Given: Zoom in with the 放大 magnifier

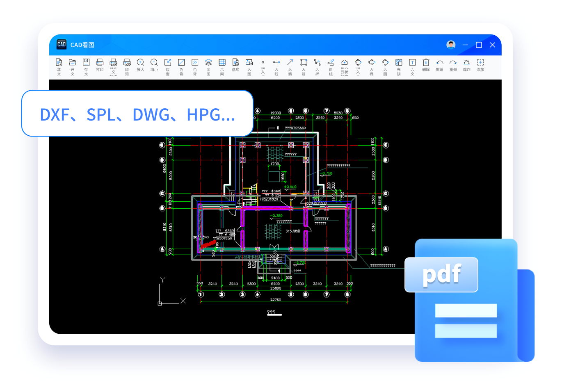Looking at the screenshot, I should pos(140,63).
